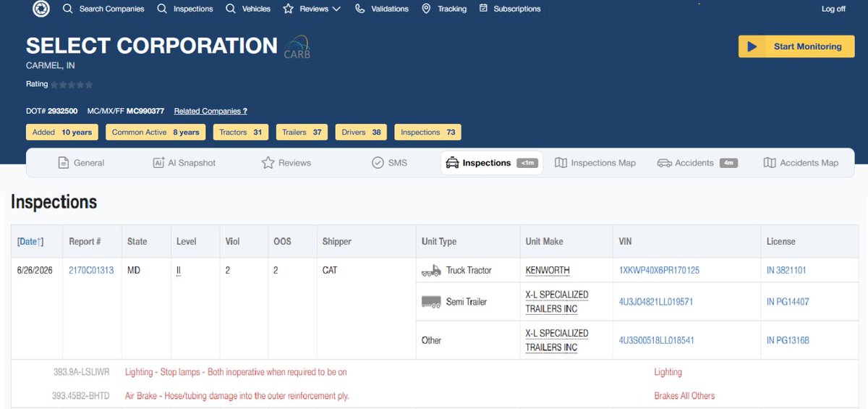The height and width of the screenshot is (409, 868).
Task: Click the Vehicles magnifier icon in navbar
Action: pyautogui.click(x=230, y=9)
